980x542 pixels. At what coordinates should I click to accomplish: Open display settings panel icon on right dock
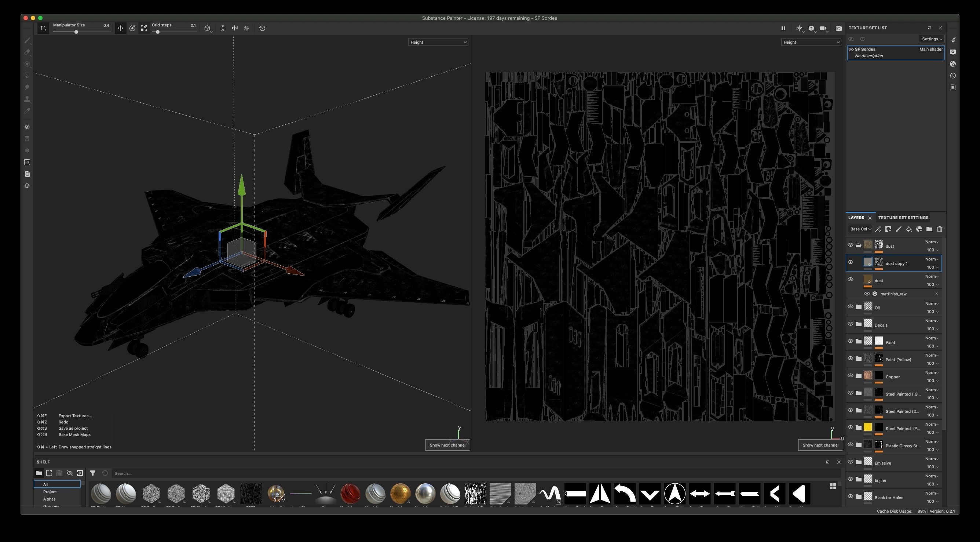(952, 52)
